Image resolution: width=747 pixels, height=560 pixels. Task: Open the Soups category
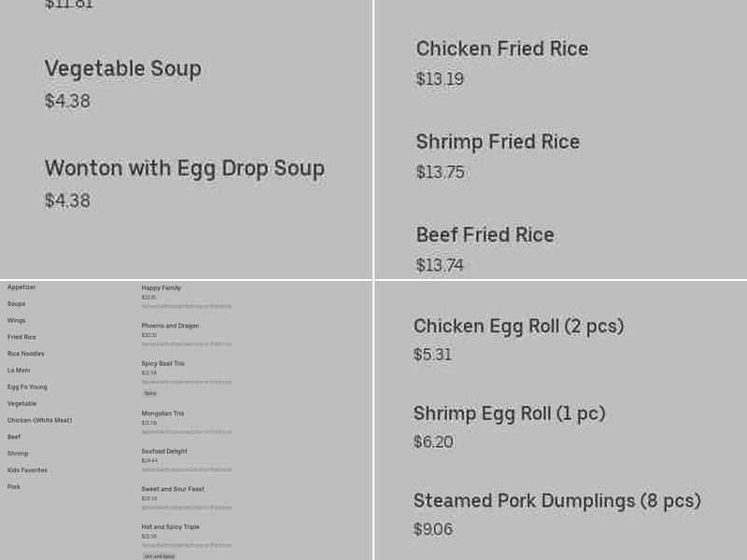click(17, 303)
